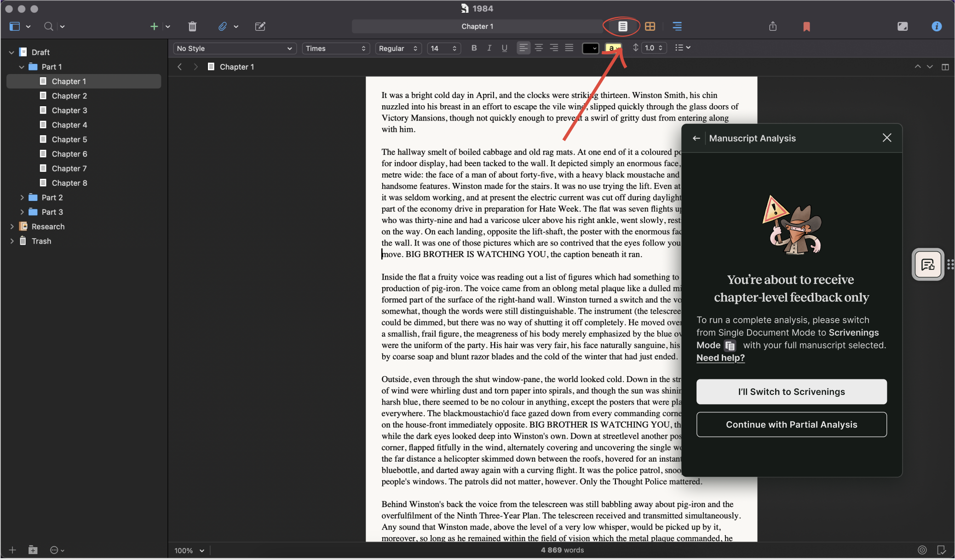Align text left
The height and width of the screenshot is (560, 955).
(524, 48)
